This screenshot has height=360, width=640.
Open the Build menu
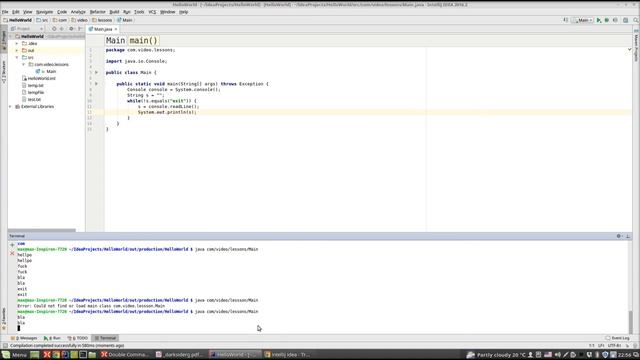tap(114, 12)
